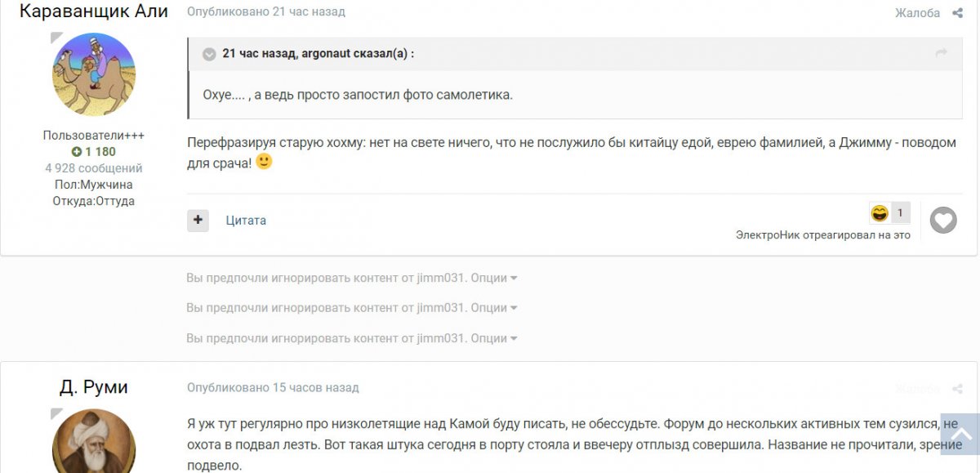Image resolution: width=980 pixels, height=473 pixels.
Task: Click the Цитата quote link
Action: 246,221
